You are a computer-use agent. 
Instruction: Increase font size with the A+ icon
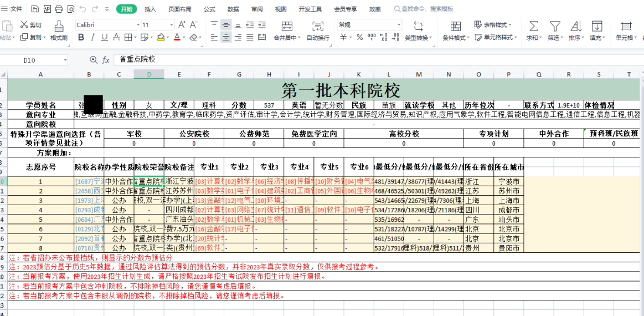[182, 25]
